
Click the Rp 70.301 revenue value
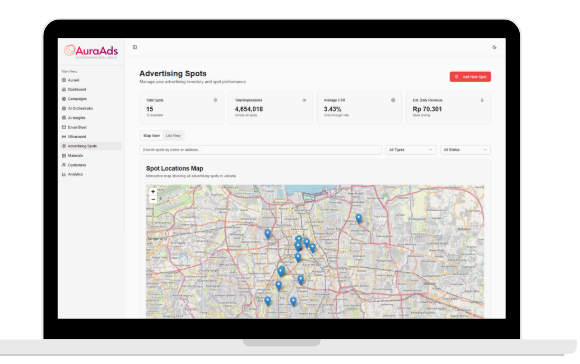point(427,109)
